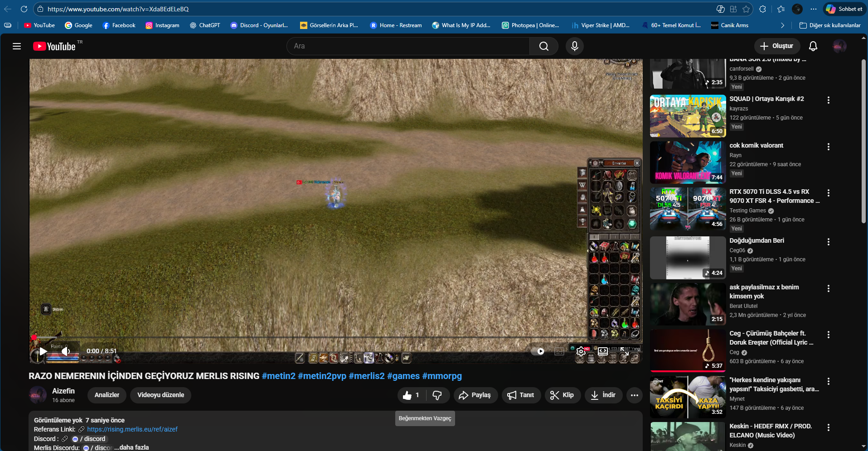Switch the player to theater mode
This screenshot has width=868, height=451.
coord(603,351)
